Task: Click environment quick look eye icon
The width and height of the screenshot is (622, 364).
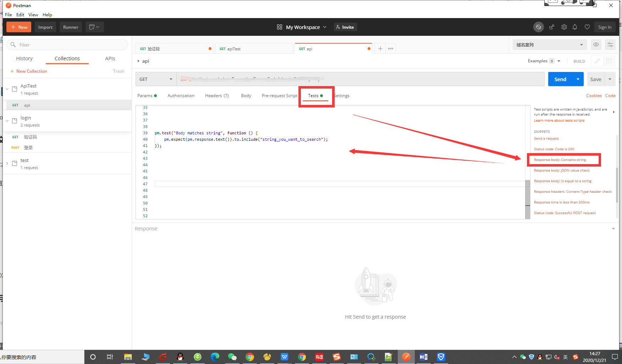Action: (x=596, y=45)
